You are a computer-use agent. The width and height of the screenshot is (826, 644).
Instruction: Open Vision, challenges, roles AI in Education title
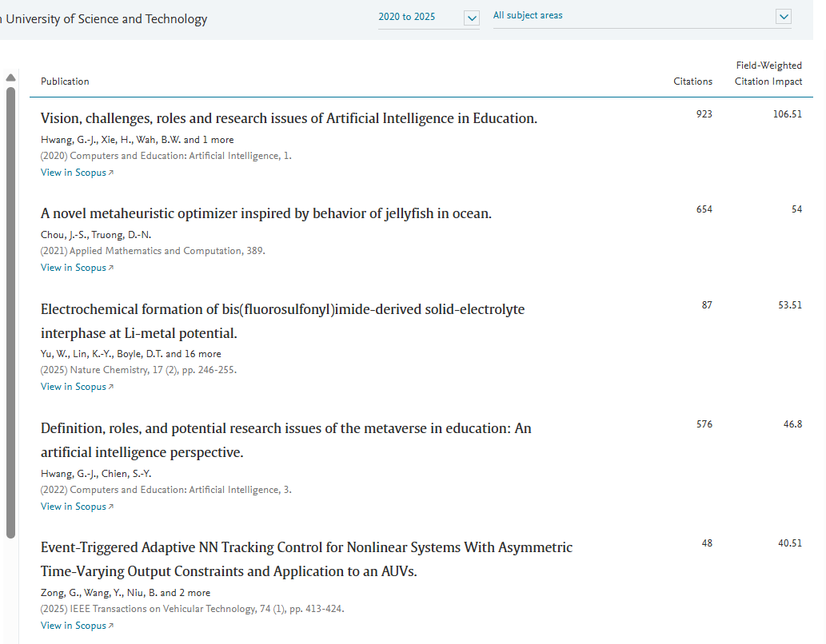pyautogui.click(x=289, y=118)
